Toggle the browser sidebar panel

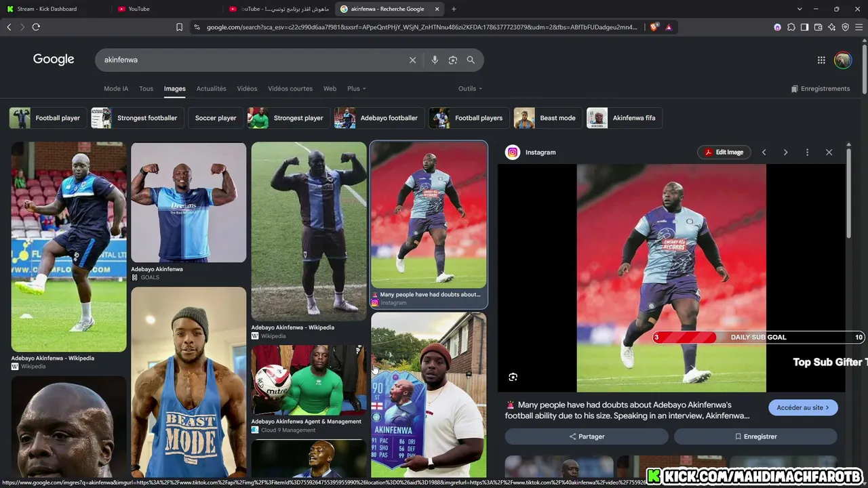(x=804, y=27)
